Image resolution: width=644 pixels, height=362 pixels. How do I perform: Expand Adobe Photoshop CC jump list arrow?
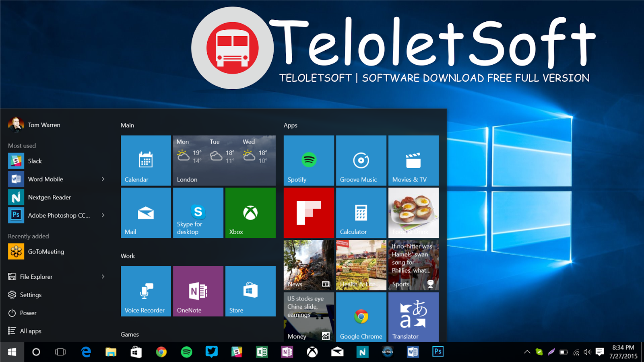pyautogui.click(x=103, y=215)
